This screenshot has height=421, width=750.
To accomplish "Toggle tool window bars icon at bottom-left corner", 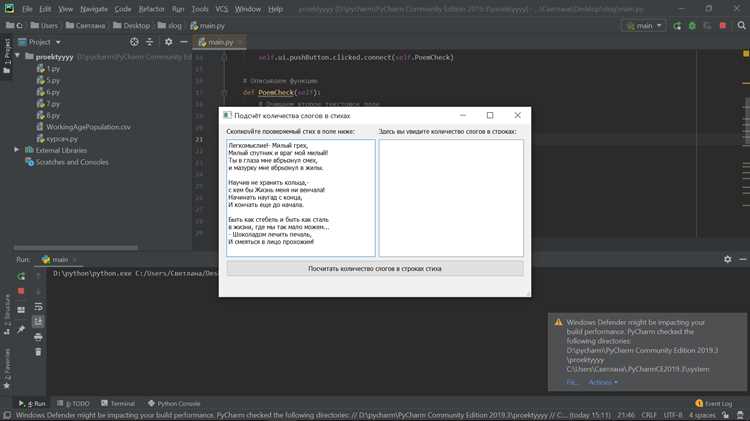I will click(x=7, y=415).
